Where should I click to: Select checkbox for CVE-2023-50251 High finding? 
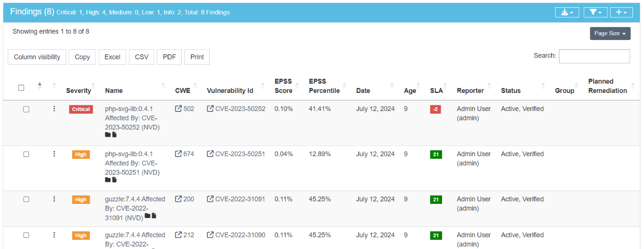point(26,154)
